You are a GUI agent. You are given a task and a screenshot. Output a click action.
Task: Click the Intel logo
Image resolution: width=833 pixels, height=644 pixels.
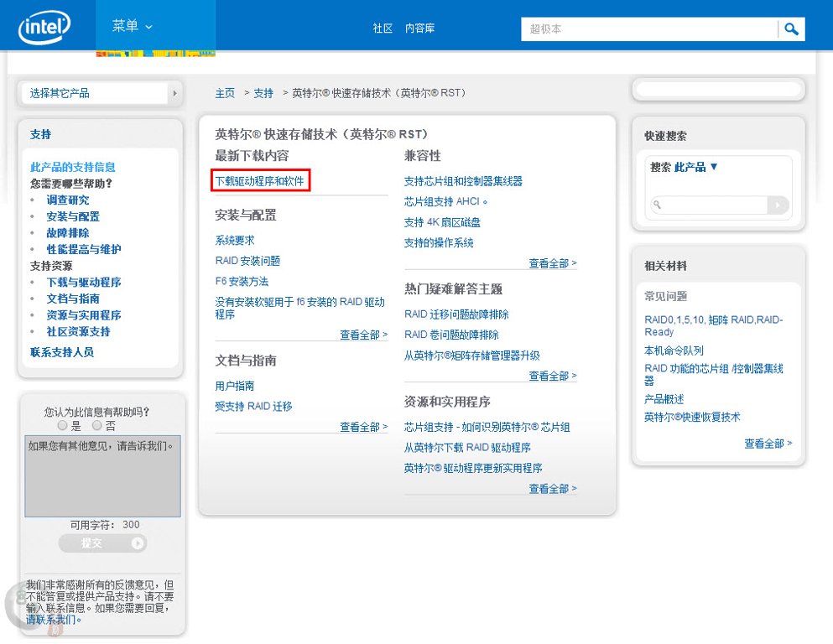[x=44, y=27]
